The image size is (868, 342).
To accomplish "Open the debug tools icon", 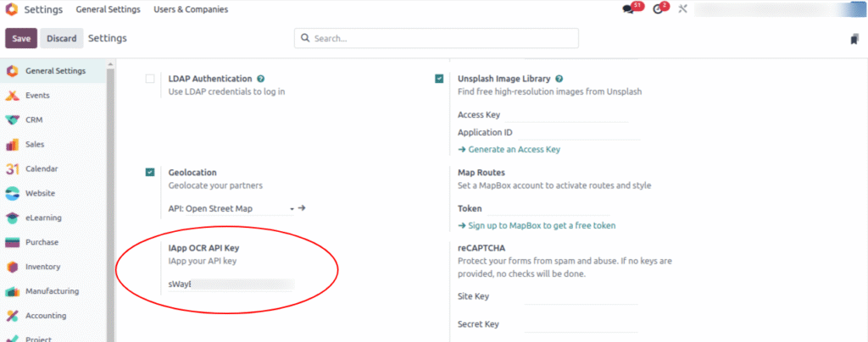I will [x=682, y=9].
